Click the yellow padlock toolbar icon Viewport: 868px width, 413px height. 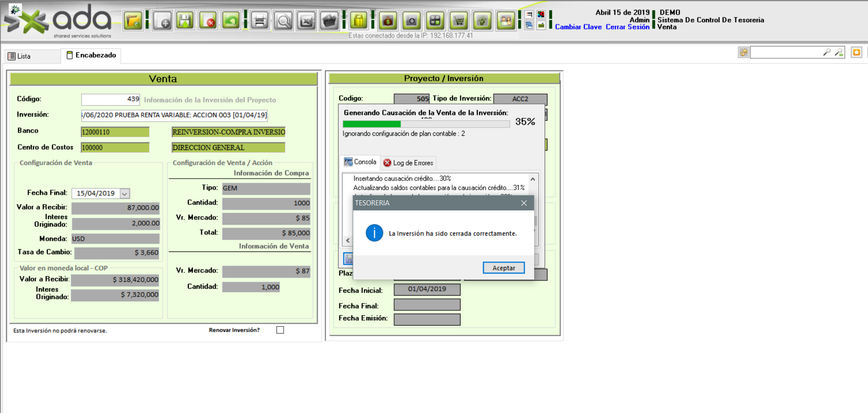coord(358,21)
